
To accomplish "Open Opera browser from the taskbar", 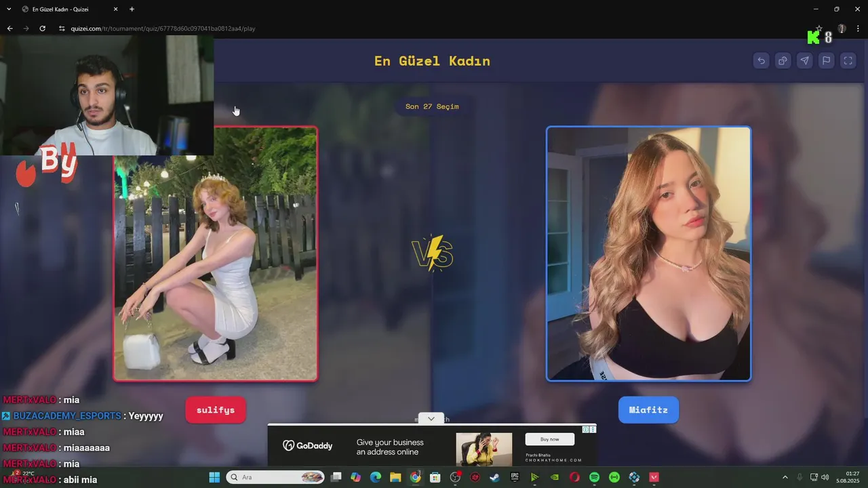I will pyautogui.click(x=574, y=477).
